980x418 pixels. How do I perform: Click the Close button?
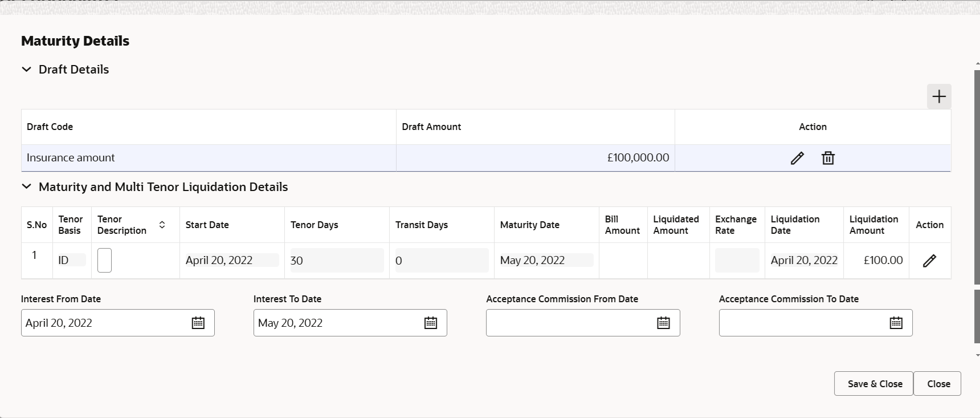[x=937, y=384]
